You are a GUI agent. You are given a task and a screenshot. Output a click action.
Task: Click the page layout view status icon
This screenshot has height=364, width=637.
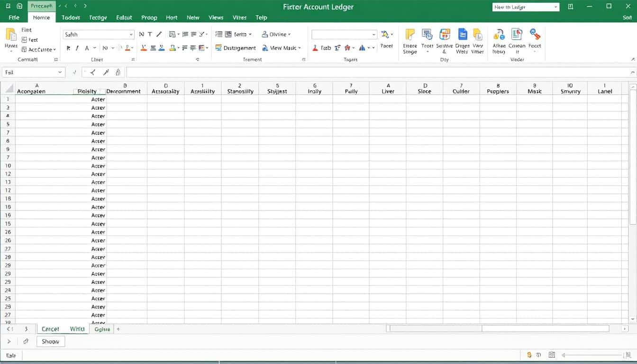tap(552, 355)
